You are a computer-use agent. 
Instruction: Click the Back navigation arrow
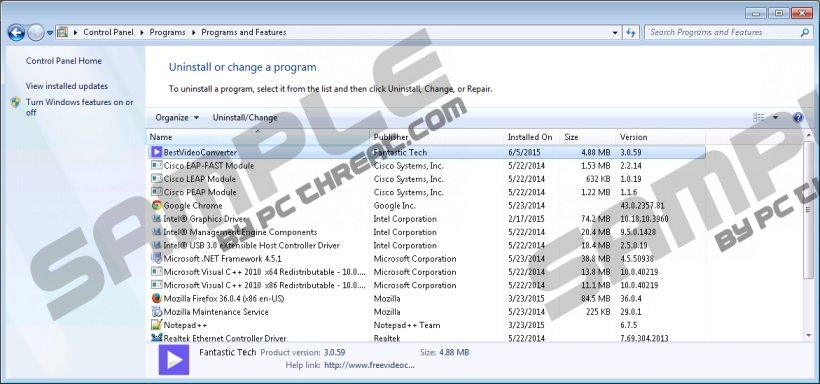coord(16,33)
